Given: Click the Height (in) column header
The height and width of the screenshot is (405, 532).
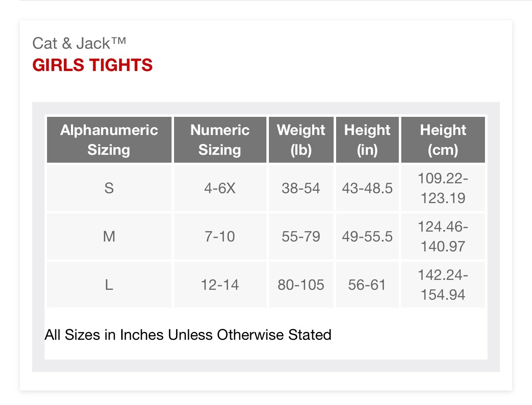Looking at the screenshot, I should point(367,140).
